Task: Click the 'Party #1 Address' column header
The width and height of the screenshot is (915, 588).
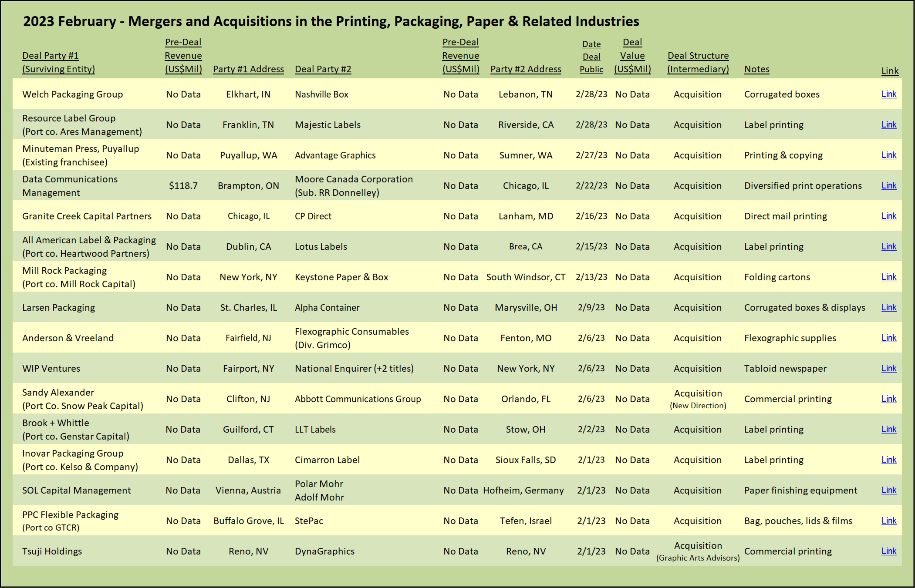Action: [x=248, y=69]
